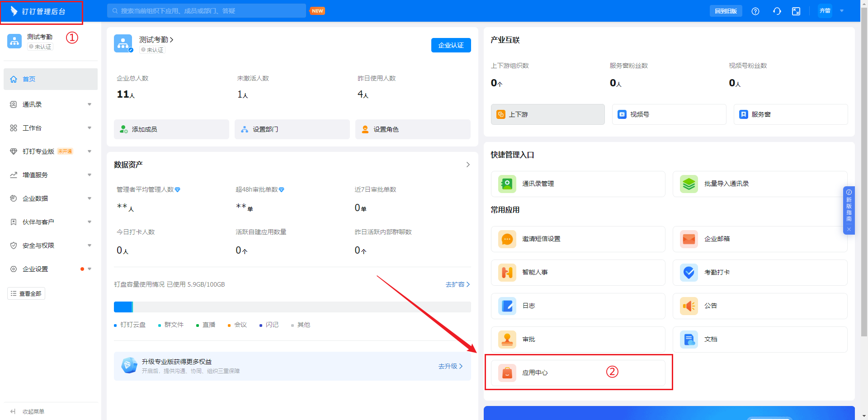868x420 pixels.
Task: Click the 其他 legend item
Action: (x=301, y=325)
